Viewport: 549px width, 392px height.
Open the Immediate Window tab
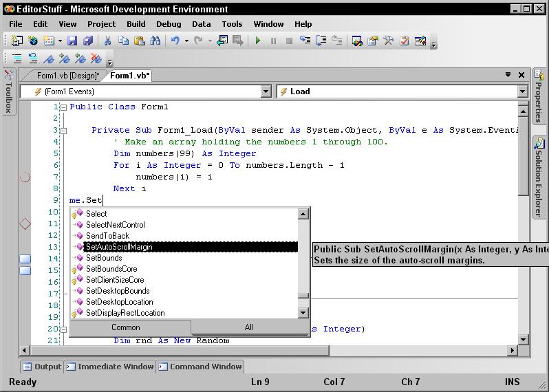(x=110, y=367)
